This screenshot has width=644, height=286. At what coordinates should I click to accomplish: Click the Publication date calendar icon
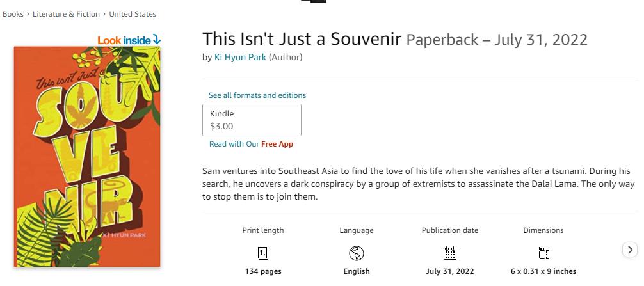(x=450, y=253)
